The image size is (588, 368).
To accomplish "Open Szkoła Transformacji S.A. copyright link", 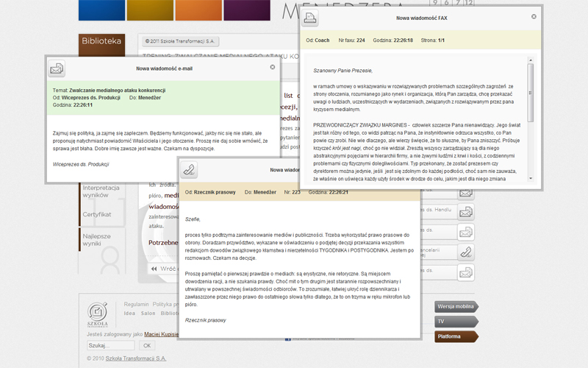I will pos(135,358).
